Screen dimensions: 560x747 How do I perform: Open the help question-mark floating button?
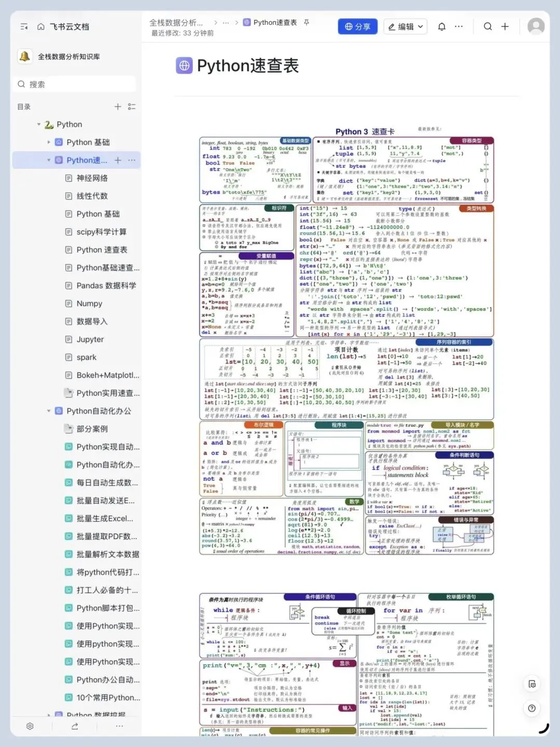click(532, 708)
